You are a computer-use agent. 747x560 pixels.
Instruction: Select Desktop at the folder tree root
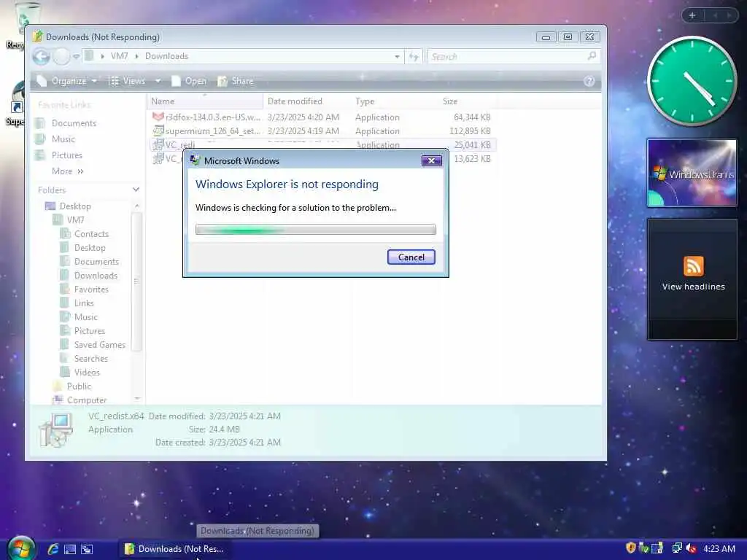pos(68,206)
